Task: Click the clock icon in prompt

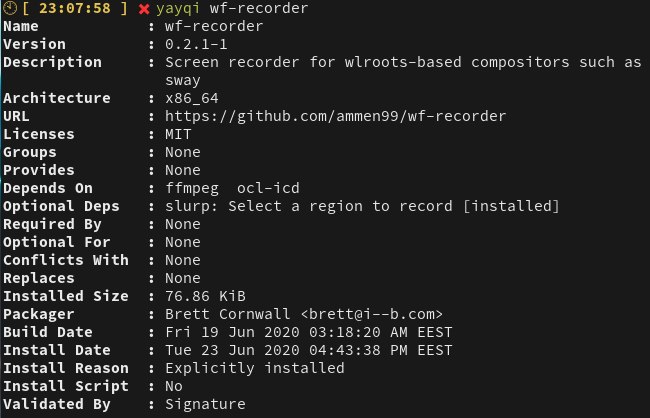Action: point(10,8)
